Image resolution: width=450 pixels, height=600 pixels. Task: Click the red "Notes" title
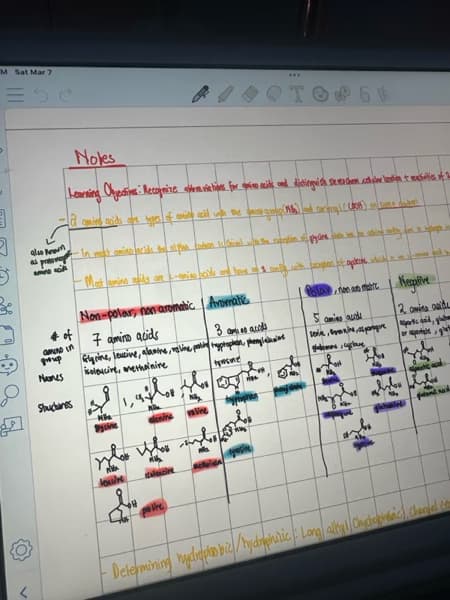[95, 158]
